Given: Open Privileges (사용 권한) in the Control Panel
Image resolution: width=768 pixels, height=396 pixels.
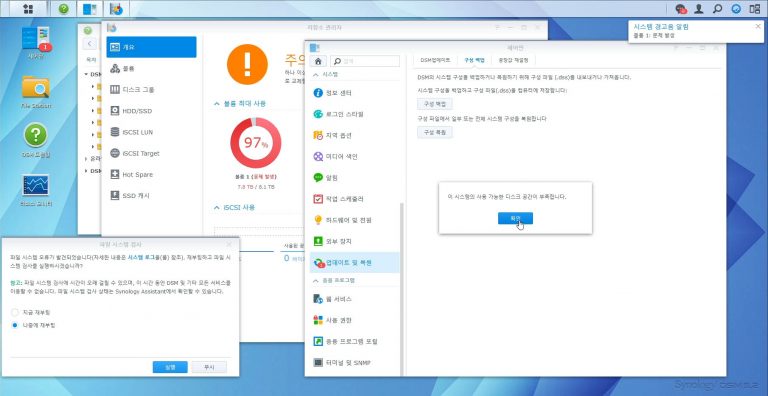Looking at the screenshot, I should coord(355,320).
